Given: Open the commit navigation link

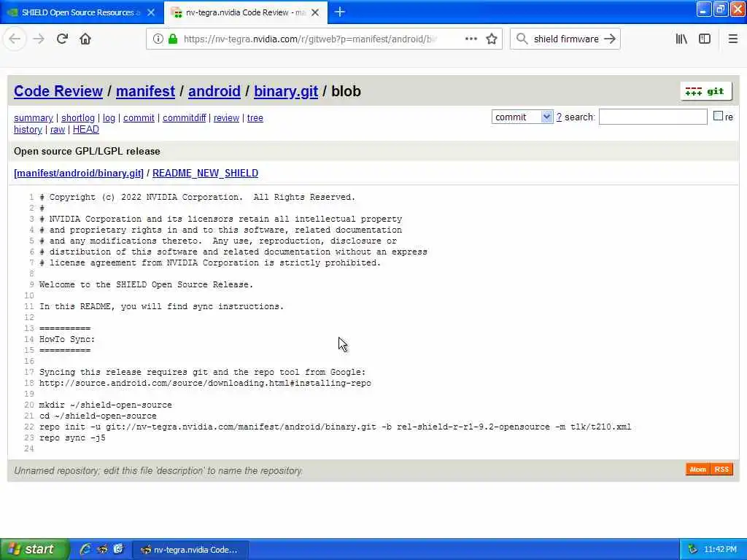Looking at the screenshot, I should tap(139, 117).
